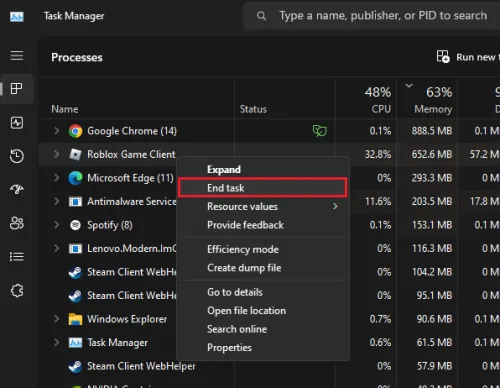Open the Services sidebar icon
500x388 pixels.
coord(17,291)
